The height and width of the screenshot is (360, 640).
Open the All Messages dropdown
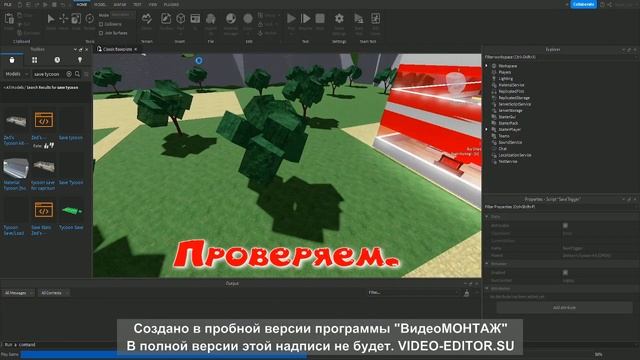[x=18, y=293]
